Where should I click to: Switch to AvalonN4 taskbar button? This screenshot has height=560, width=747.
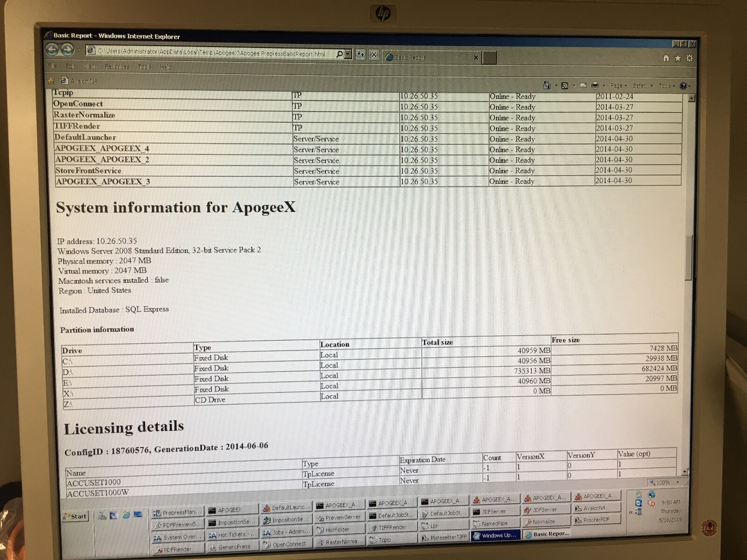pyautogui.click(x=597, y=508)
